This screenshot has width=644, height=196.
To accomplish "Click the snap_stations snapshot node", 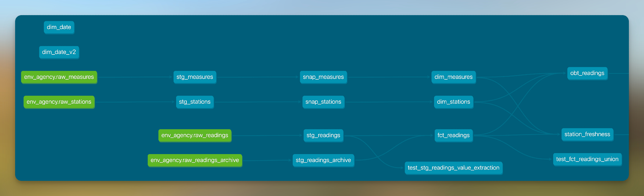I will [323, 102].
